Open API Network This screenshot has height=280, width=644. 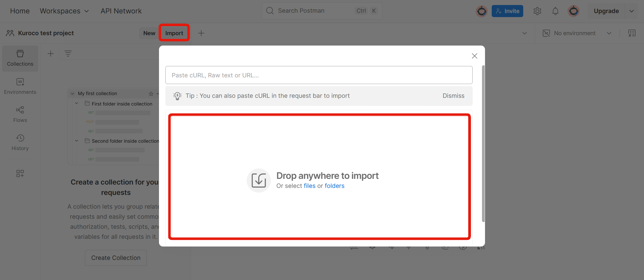tap(121, 11)
